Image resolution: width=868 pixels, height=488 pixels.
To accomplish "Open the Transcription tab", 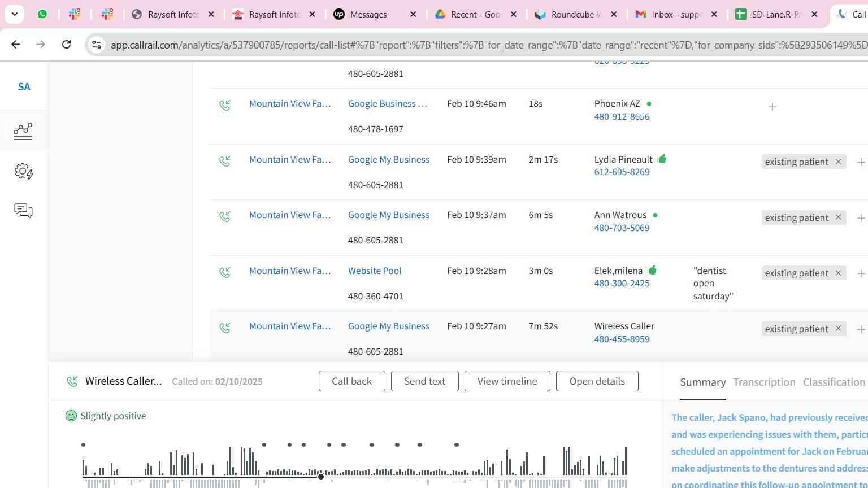I will pyautogui.click(x=764, y=382).
